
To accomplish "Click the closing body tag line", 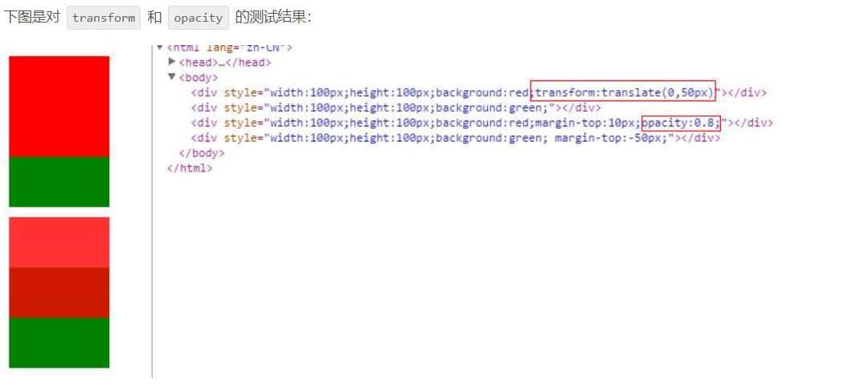I will [x=202, y=153].
